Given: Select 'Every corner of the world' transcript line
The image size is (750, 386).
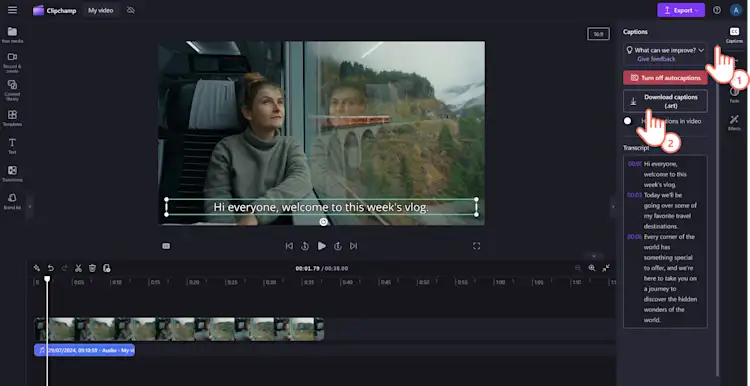Looking at the screenshot, I should [670, 278].
